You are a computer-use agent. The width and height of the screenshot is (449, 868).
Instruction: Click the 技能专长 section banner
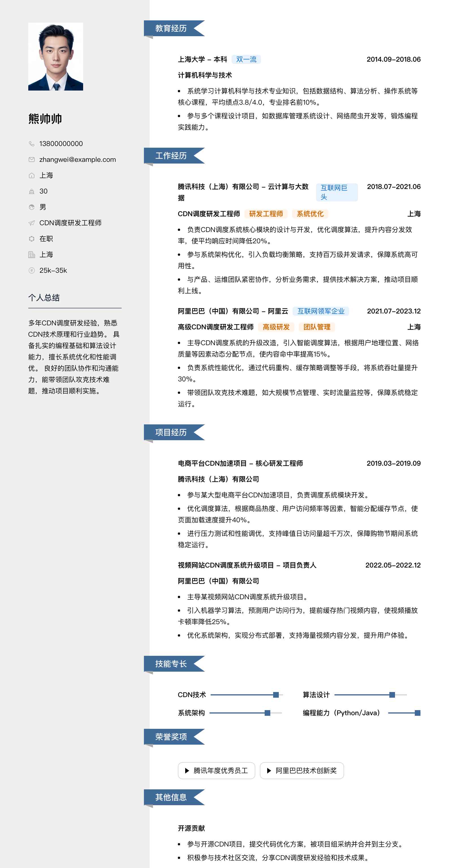coord(174,664)
